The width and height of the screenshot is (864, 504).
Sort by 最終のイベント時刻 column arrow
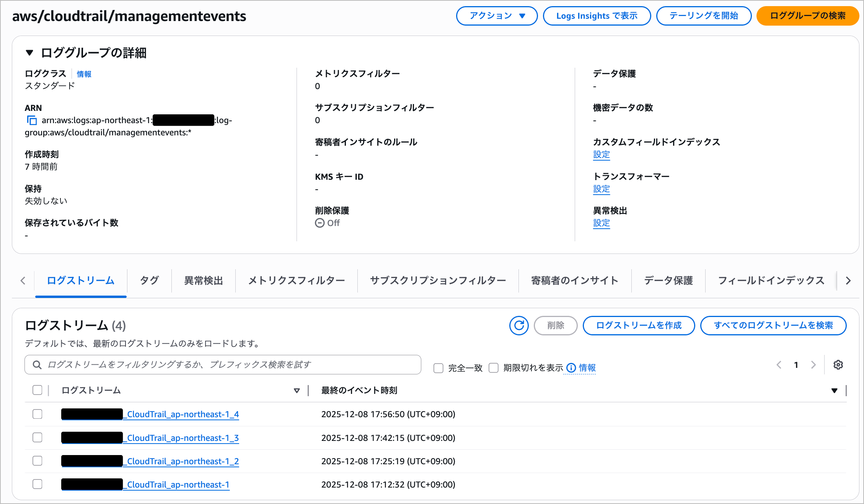pos(834,390)
